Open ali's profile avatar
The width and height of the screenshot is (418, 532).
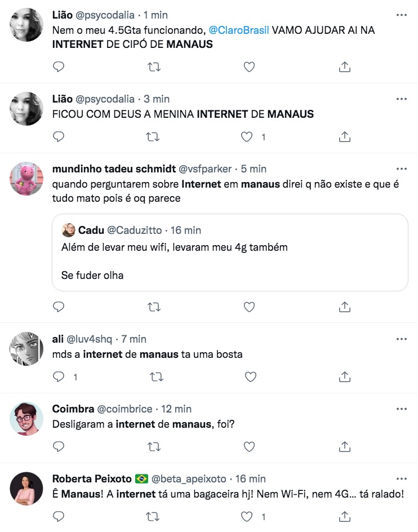(26, 349)
